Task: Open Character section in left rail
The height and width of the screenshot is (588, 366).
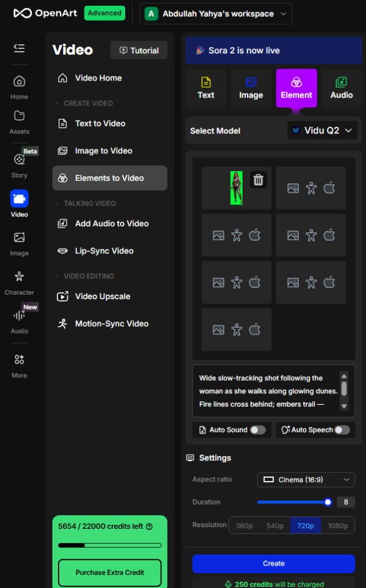Action: 19,283
